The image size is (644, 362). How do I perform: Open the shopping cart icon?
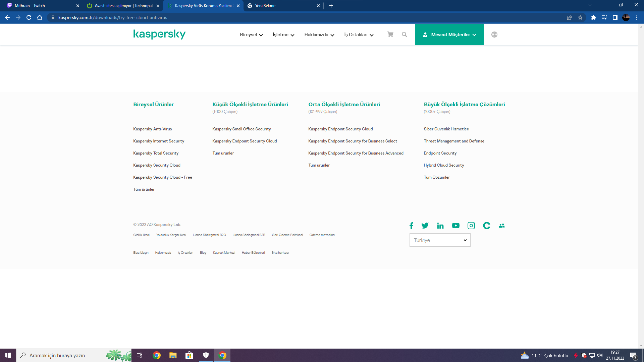390,35
